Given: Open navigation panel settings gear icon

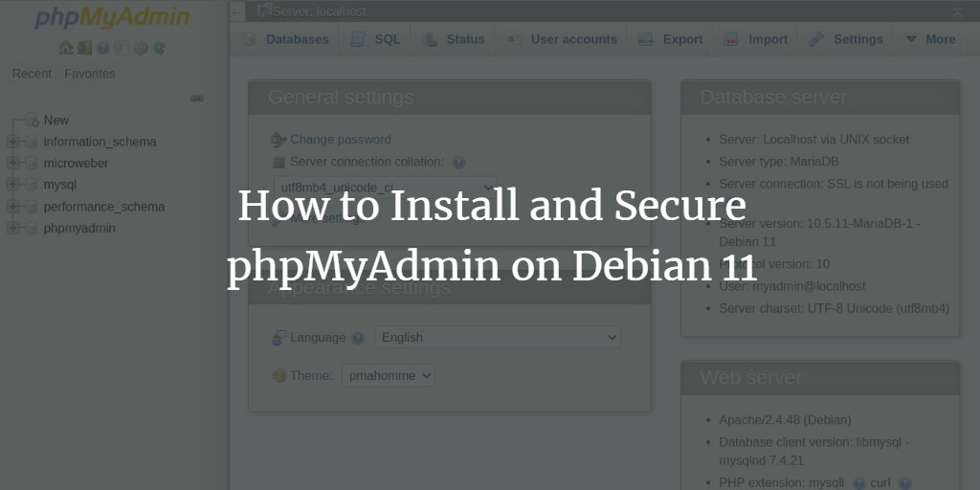Looking at the screenshot, I should point(141,48).
